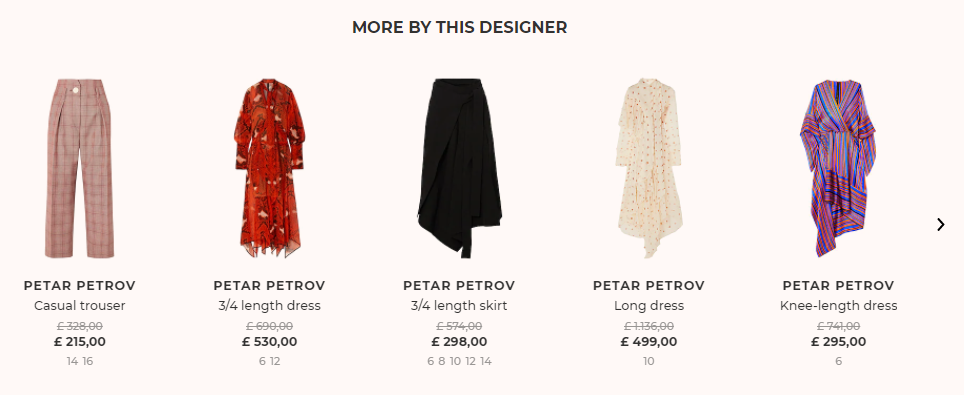964x395 pixels.
Task: Select size 10 for the Long dress
Action: pyautogui.click(x=649, y=361)
